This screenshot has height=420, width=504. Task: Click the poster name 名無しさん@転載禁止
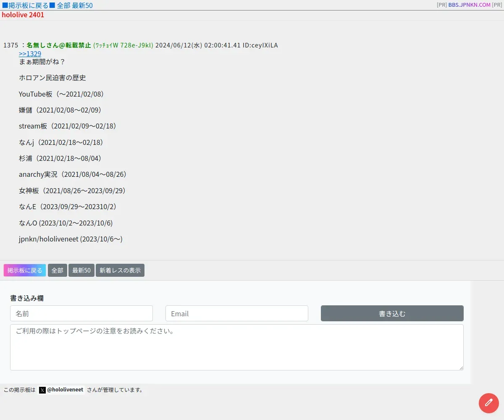pyautogui.click(x=59, y=45)
